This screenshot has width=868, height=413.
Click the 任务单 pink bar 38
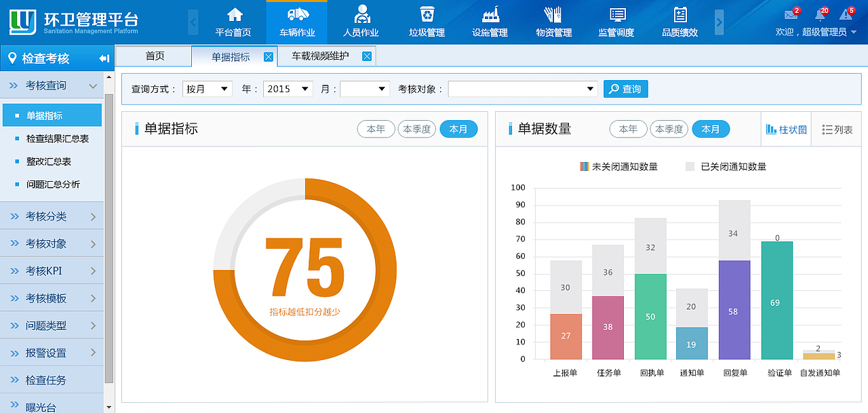608,328
